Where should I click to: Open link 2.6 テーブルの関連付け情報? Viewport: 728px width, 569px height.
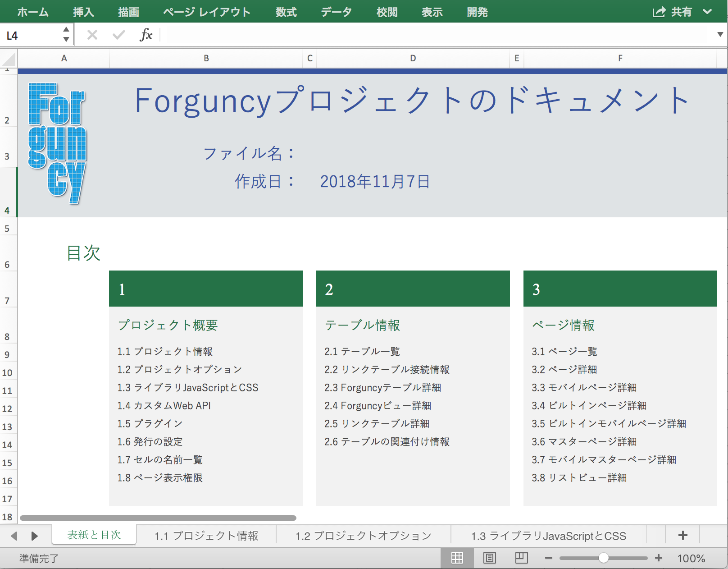tap(387, 441)
